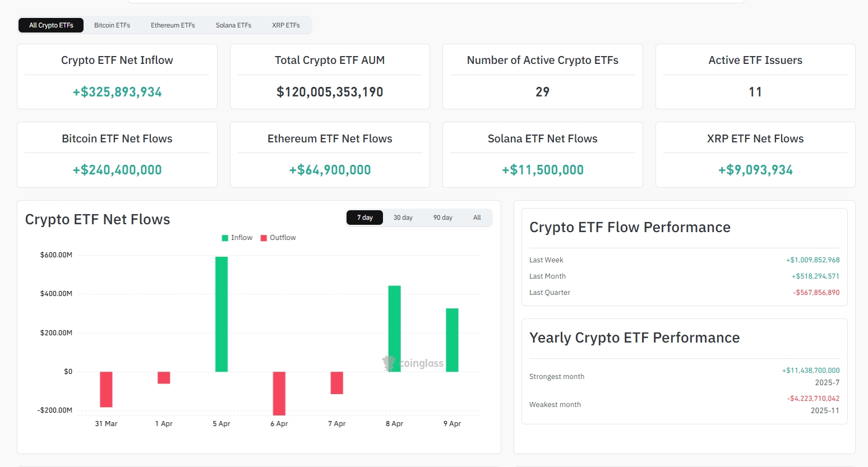The width and height of the screenshot is (868, 467).
Task: Click the red 31 Mar outflow bar
Action: [x=106, y=390]
